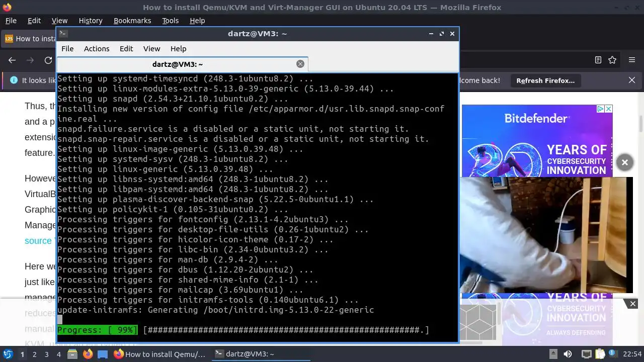Launch file manager from panel quicklaunch

coord(72,354)
